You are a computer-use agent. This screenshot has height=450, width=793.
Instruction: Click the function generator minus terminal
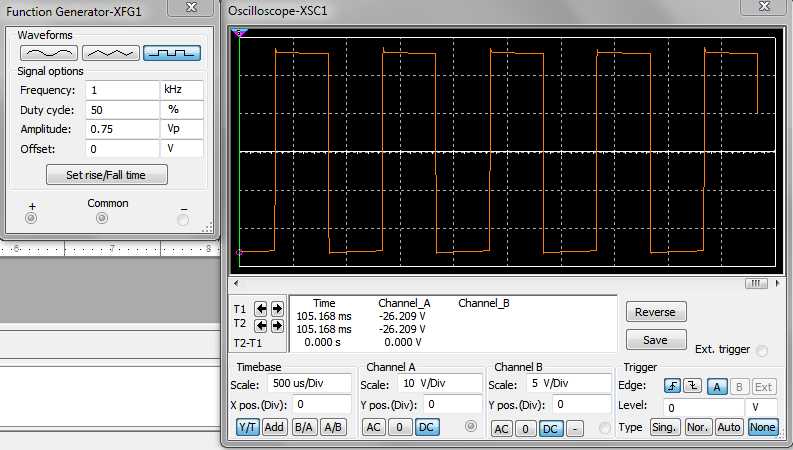(183, 219)
